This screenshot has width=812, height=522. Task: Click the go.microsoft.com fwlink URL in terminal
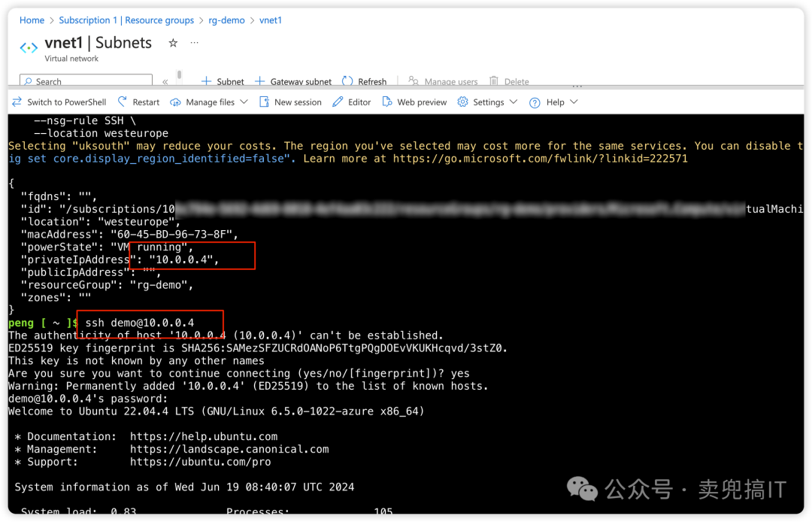(x=540, y=159)
